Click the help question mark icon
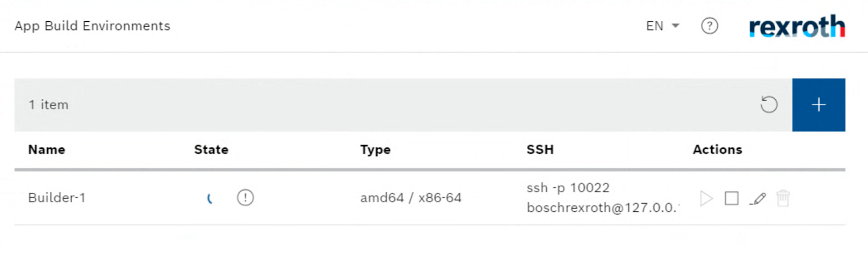The height and width of the screenshot is (258, 868). coord(710,26)
